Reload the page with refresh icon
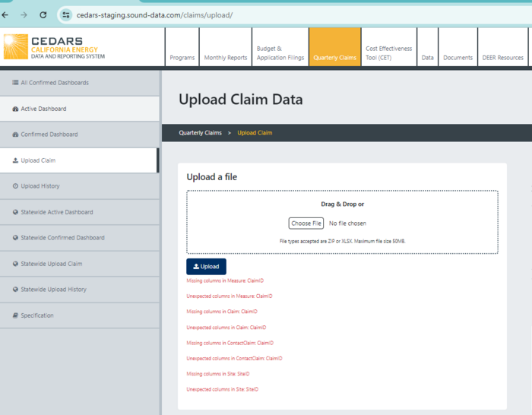Viewport: 532px width, 415px height. 43,15
